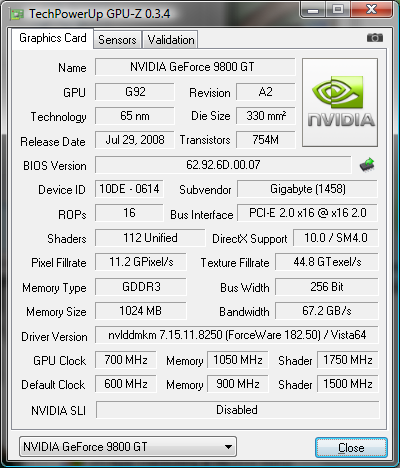This screenshot has height=468, width=400.
Task: Click the Pixel Fillrate value 11.2 GPixel/s
Action: pos(141,262)
